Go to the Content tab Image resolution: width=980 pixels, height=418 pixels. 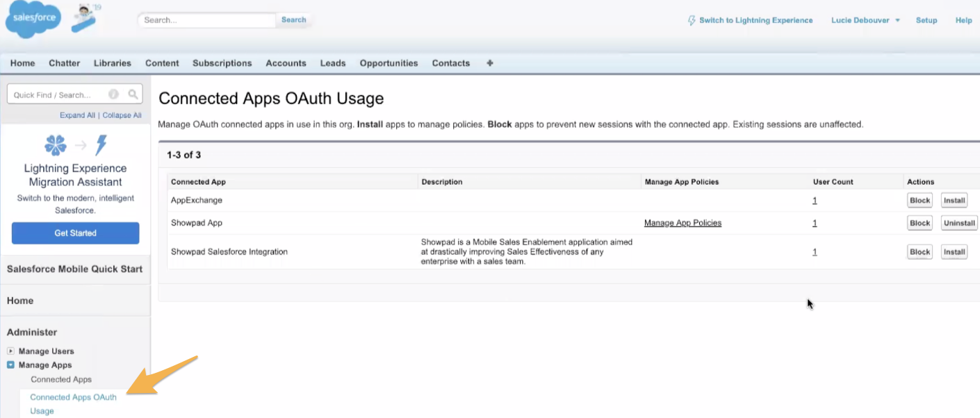coord(162,63)
